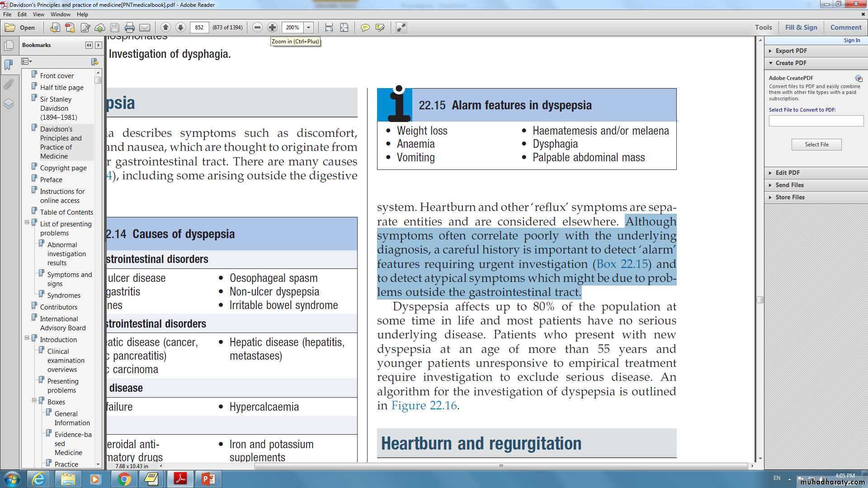Toggle the Layers navigation pane

coord(9,104)
